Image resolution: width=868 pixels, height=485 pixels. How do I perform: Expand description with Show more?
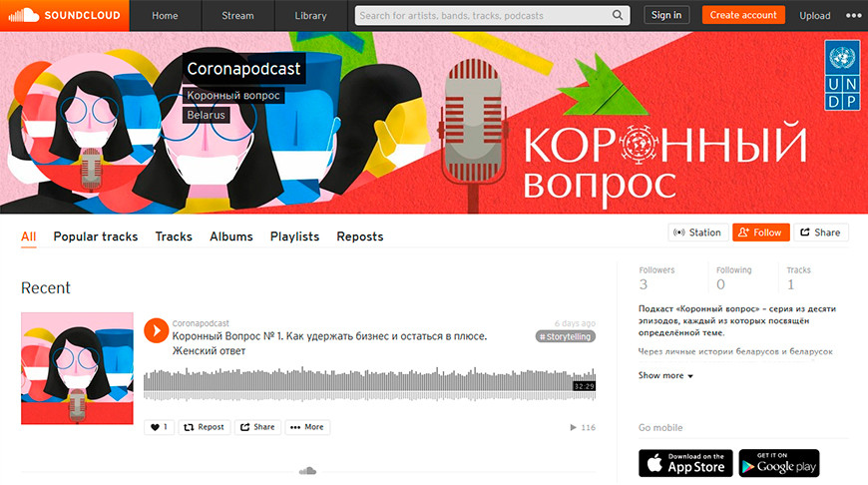tap(665, 375)
